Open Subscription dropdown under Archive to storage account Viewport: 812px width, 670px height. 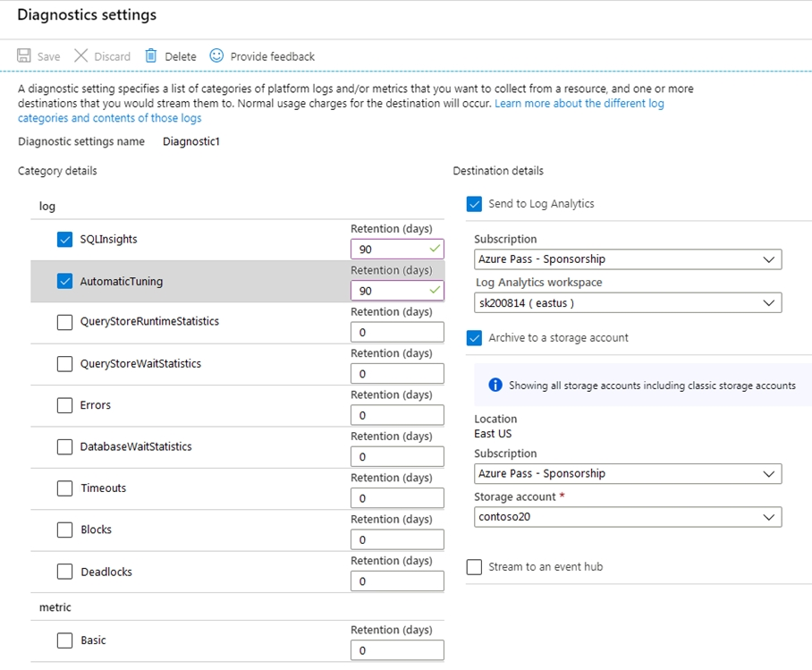tap(628, 473)
